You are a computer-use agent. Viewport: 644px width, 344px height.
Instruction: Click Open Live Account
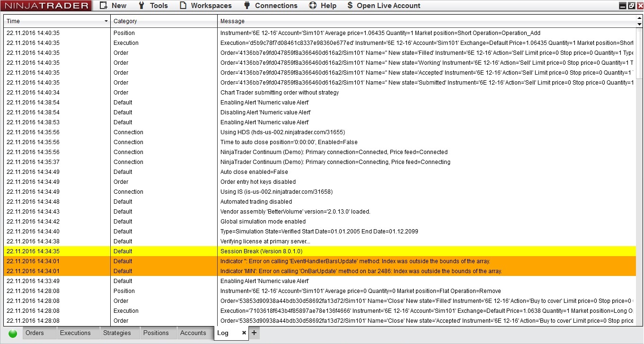coord(384,6)
